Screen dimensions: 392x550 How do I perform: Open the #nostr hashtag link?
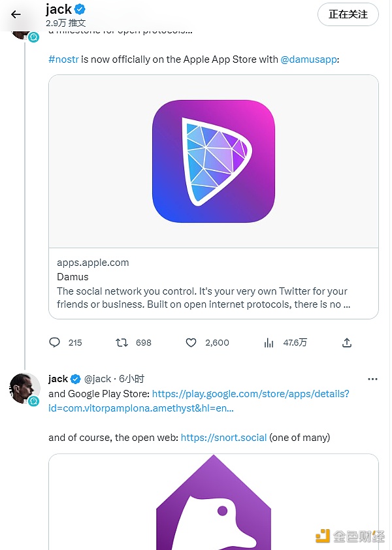pyautogui.click(x=63, y=59)
